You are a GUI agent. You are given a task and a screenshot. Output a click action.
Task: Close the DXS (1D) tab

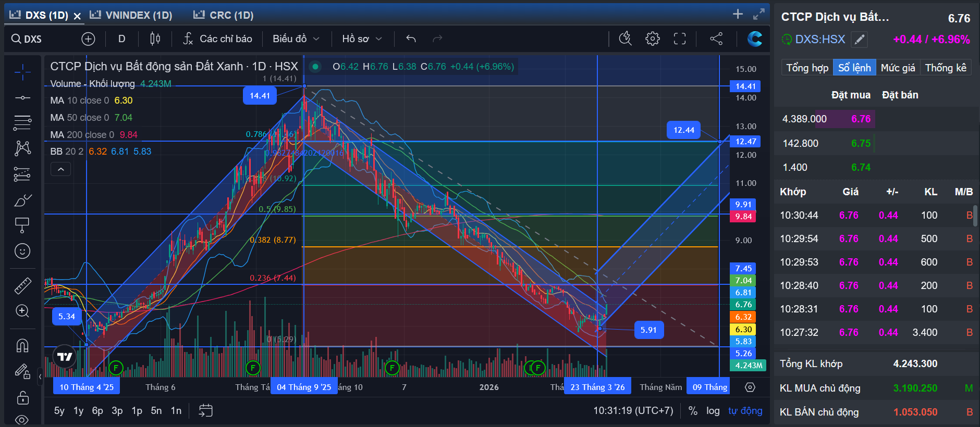coord(77,16)
